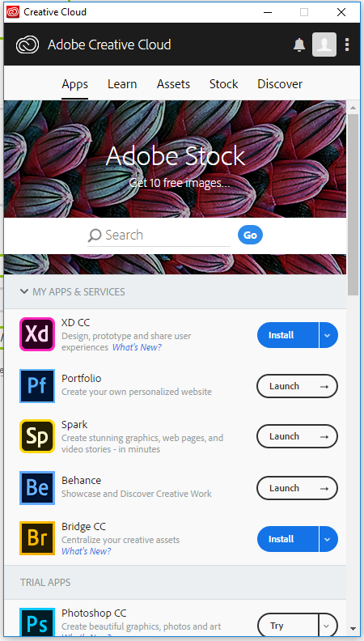Click 'Showcase and Discover Creative Work' description

coord(137,494)
